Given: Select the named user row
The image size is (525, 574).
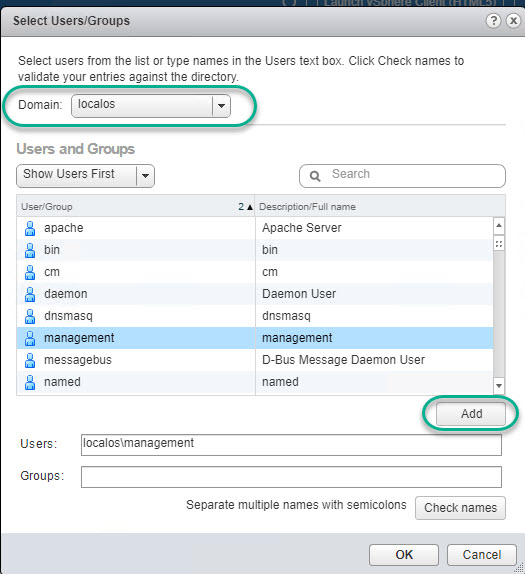Looking at the screenshot, I should pyautogui.click(x=255, y=382).
